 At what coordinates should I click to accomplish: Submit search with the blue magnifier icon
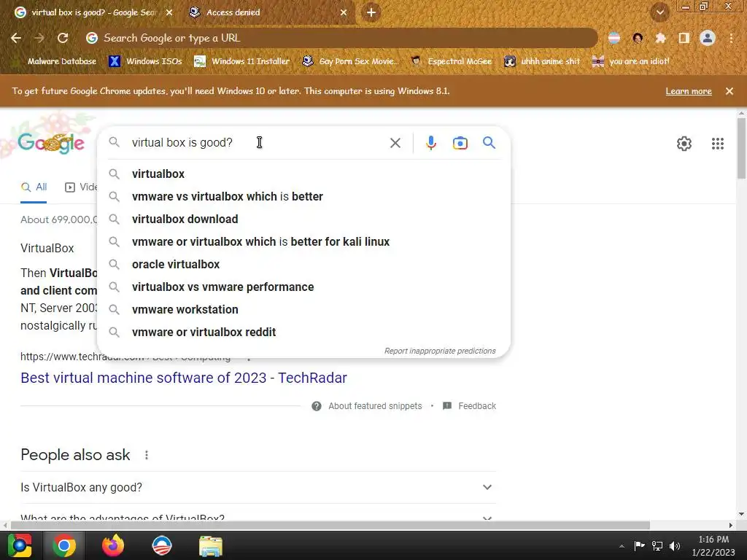pos(489,143)
